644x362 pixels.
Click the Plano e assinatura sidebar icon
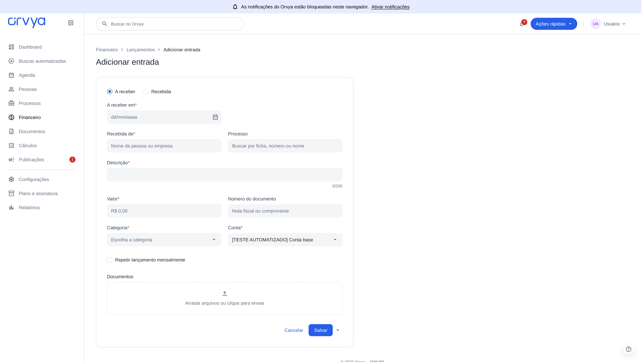point(11,193)
